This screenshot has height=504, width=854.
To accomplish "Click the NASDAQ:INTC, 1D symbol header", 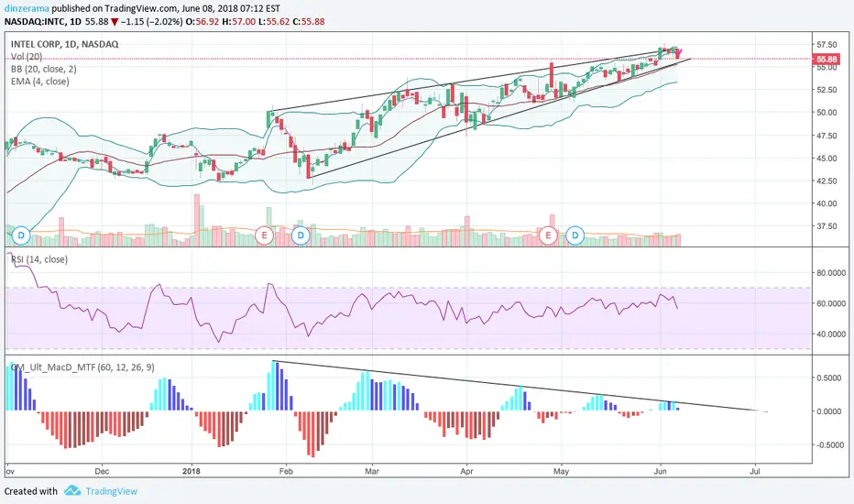I will [43, 22].
